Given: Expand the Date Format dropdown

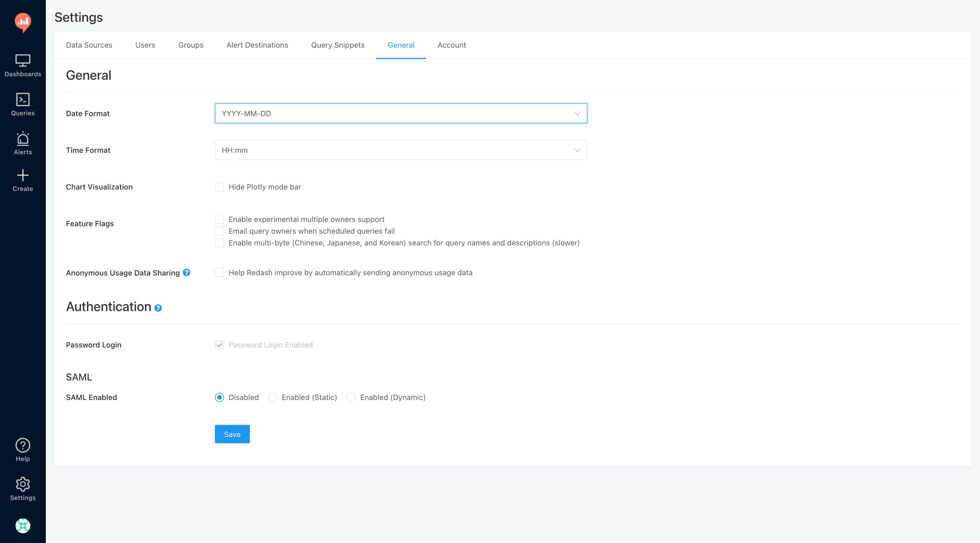Looking at the screenshot, I should pos(401,114).
